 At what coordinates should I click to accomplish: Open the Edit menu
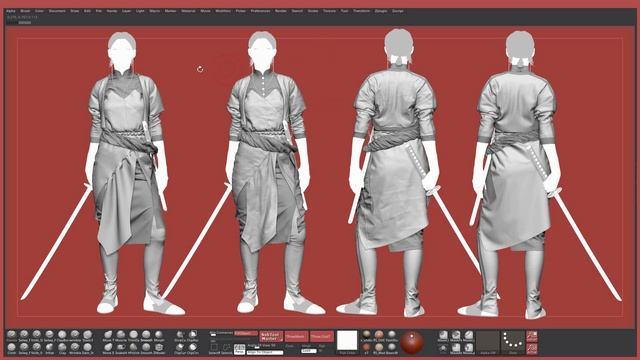[x=87, y=11]
